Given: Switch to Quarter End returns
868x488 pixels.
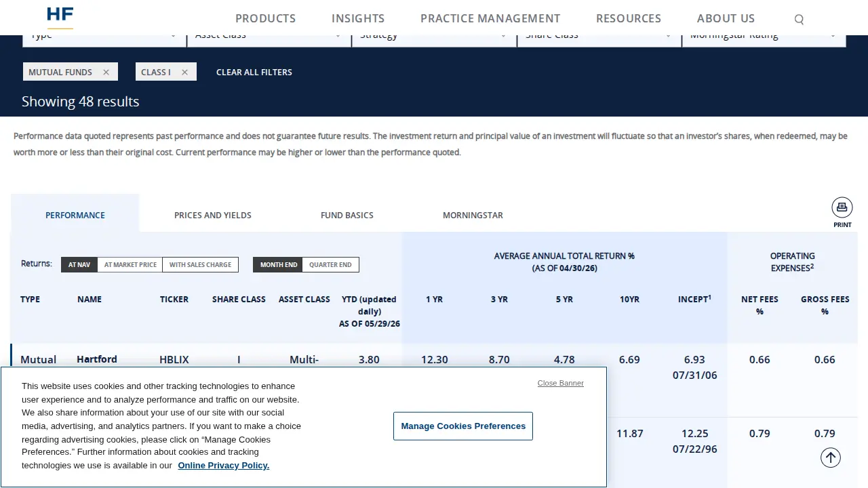Looking at the screenshot, I should pos(330,264).
